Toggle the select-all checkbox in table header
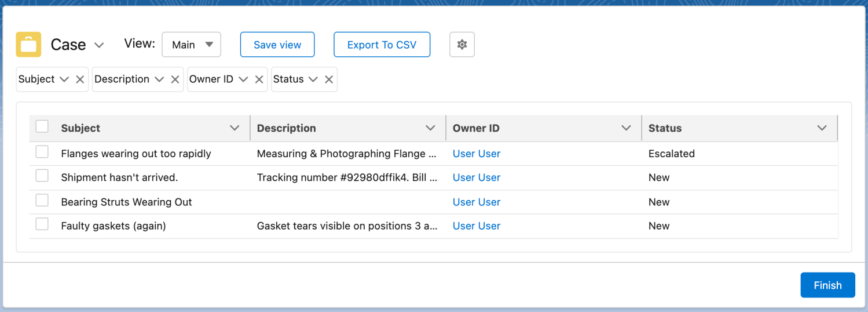 (42, 126)
